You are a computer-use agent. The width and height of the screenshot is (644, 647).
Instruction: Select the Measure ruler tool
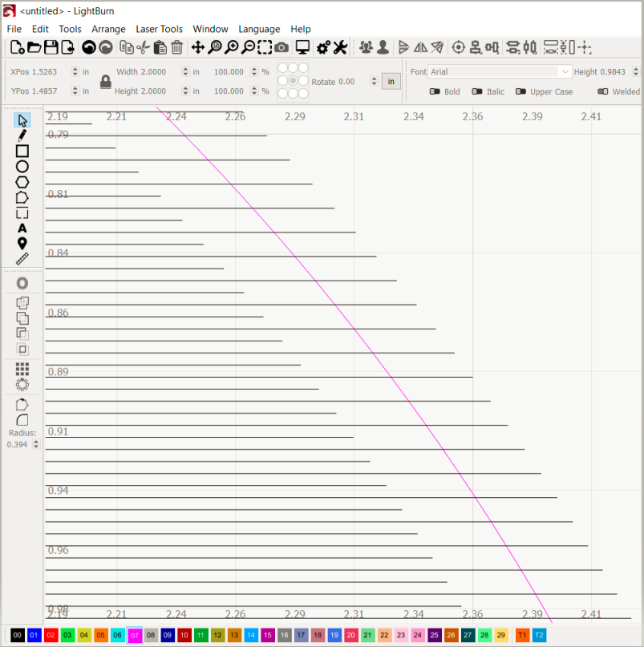click(22, 259)
